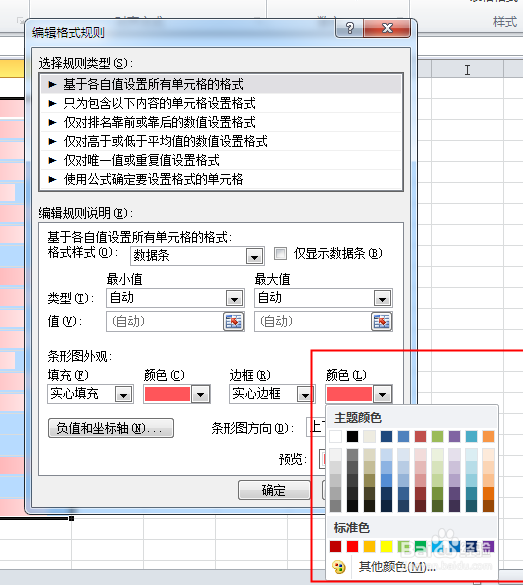Click the maximum value range selector icon
This screenshot has height=585, width=523.
(x=382, y=322)
